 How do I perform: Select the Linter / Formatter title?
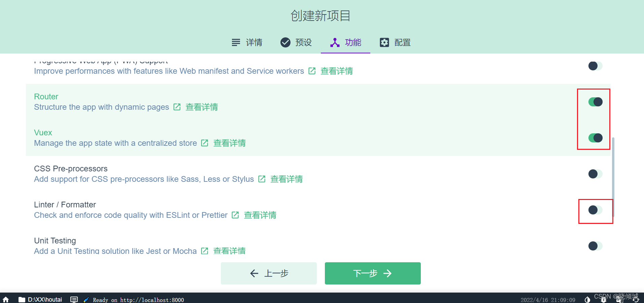(x=65, y=205)
